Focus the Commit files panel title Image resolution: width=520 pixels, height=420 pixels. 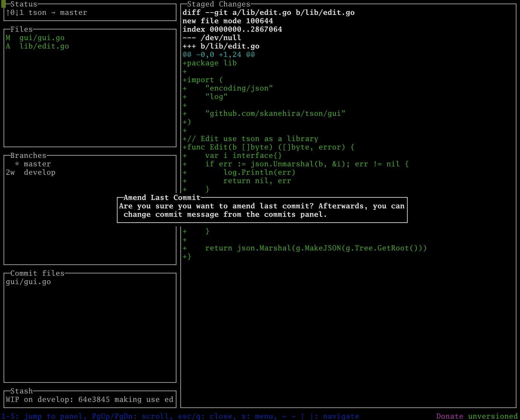(x=38, y=273)
